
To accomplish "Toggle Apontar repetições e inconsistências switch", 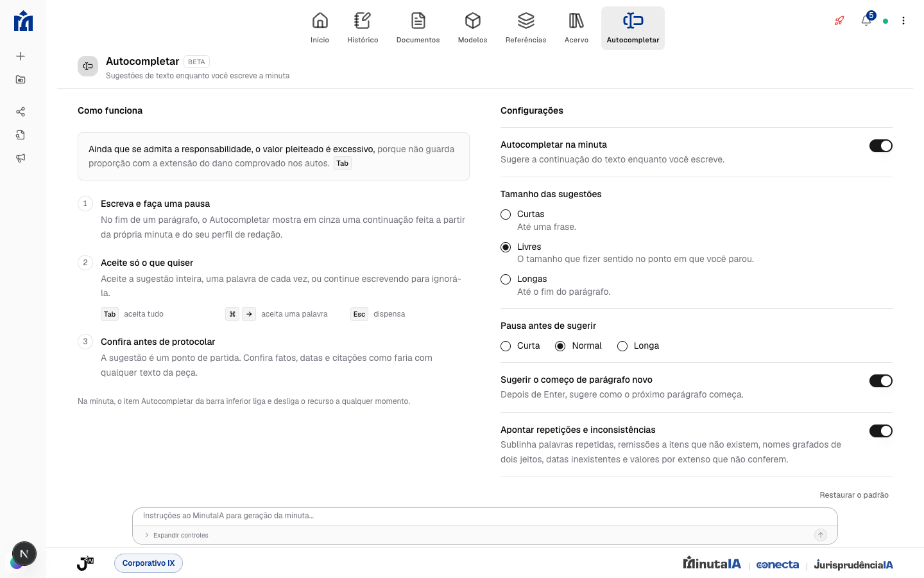I will 881,431.
